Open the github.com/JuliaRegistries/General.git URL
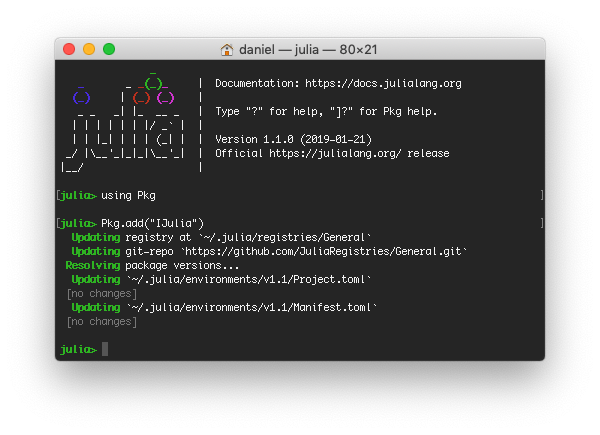Image resolution: width=600 pixels, height=435 pixels. click(x=324, y=251)
